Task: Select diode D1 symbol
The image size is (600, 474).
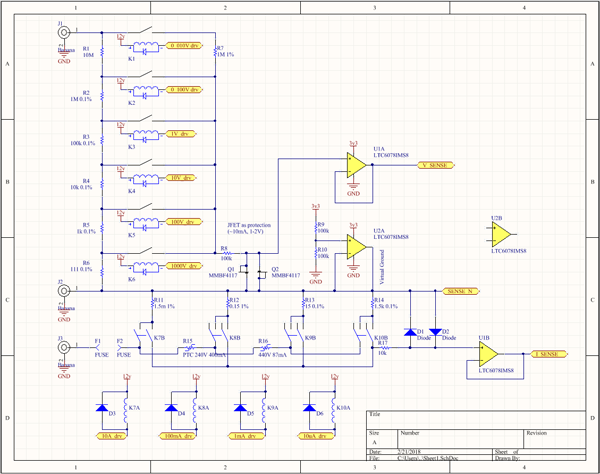Action: pos(410,332)
